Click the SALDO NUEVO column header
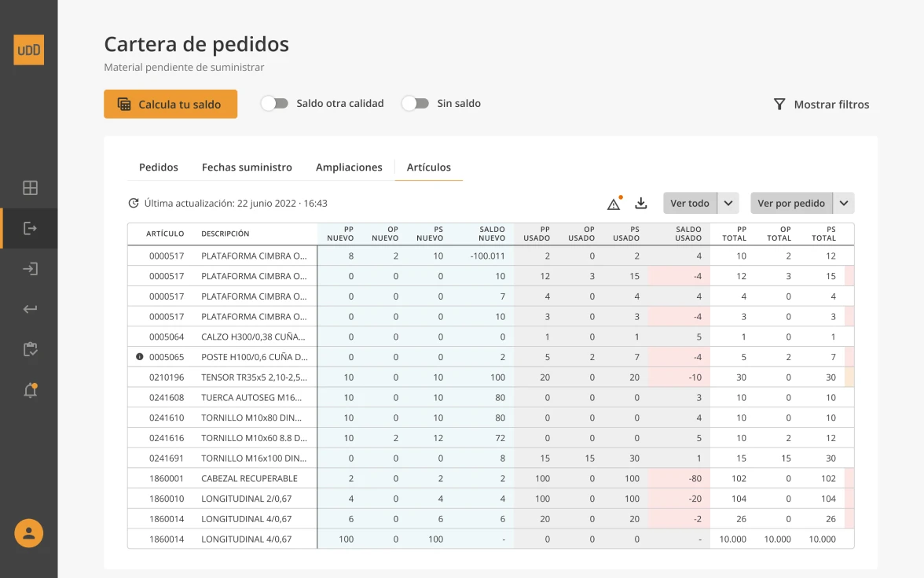The width and height of the screenshot is (924, 578). pos(492,234)
